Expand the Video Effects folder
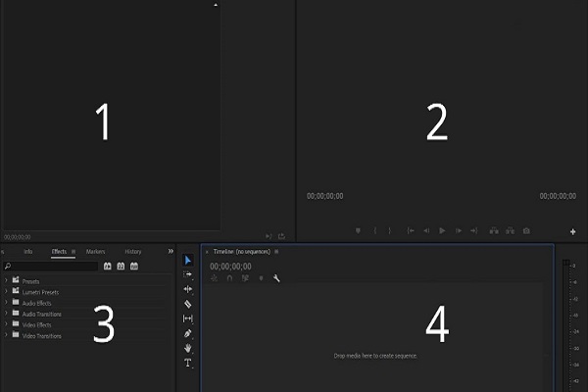The image size is (588, 392). [x=6, y=324]
